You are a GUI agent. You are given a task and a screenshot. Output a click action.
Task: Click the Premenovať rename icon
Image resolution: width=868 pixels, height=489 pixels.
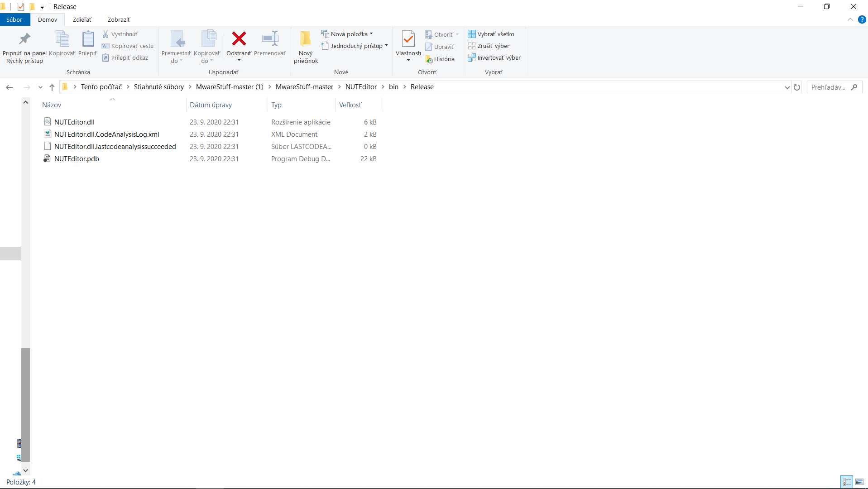point(270,39)
